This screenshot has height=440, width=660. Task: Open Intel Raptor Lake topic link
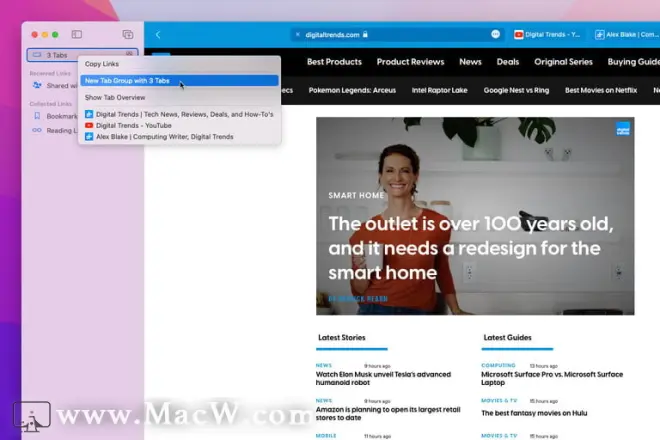(439, 90)
